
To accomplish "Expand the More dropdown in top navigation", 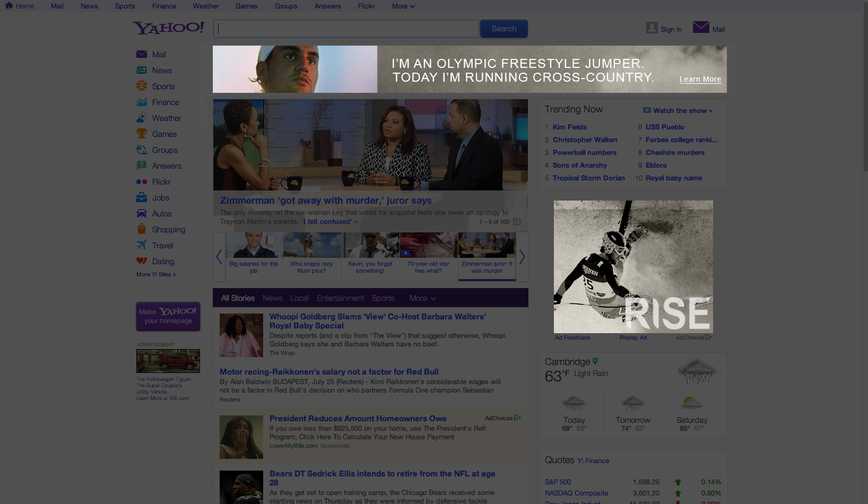I will pos(403,6).
